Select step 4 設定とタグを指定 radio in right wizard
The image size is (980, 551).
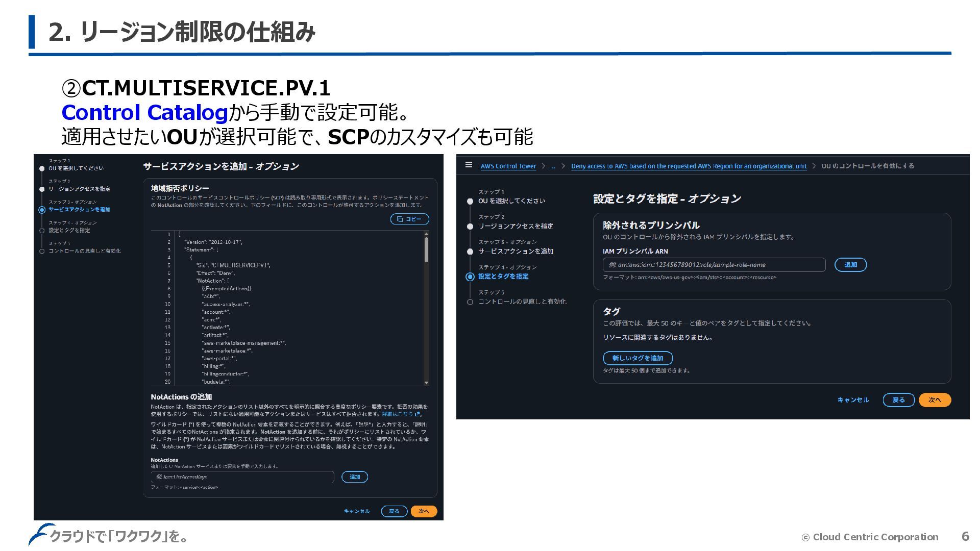coord(470,277)
